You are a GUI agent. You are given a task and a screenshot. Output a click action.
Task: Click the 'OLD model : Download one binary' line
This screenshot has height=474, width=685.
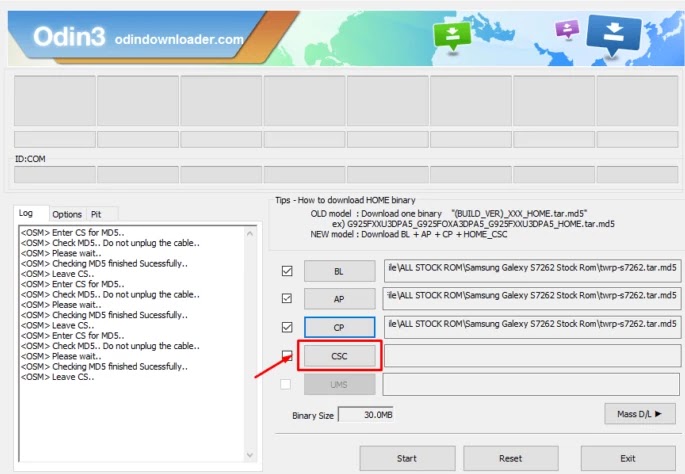click(x=449, y=214)
